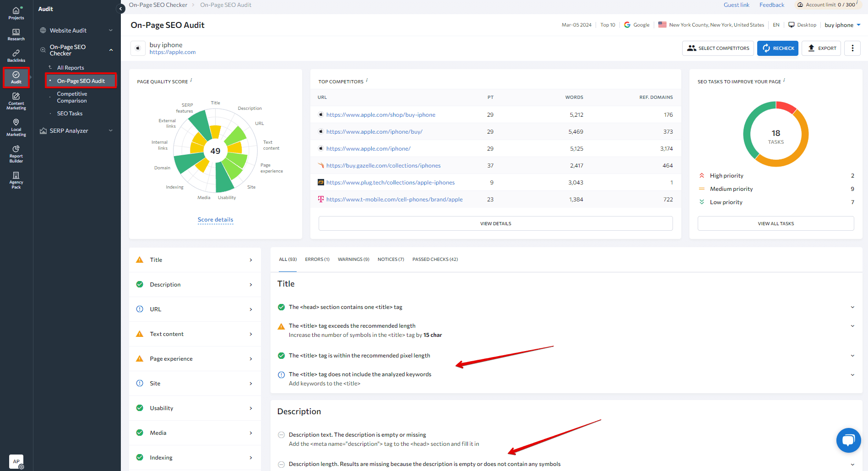Click the VIEW DETAILS button
Image resolution: width=868 pixels, height=471 pixels.
click(495, 223)
